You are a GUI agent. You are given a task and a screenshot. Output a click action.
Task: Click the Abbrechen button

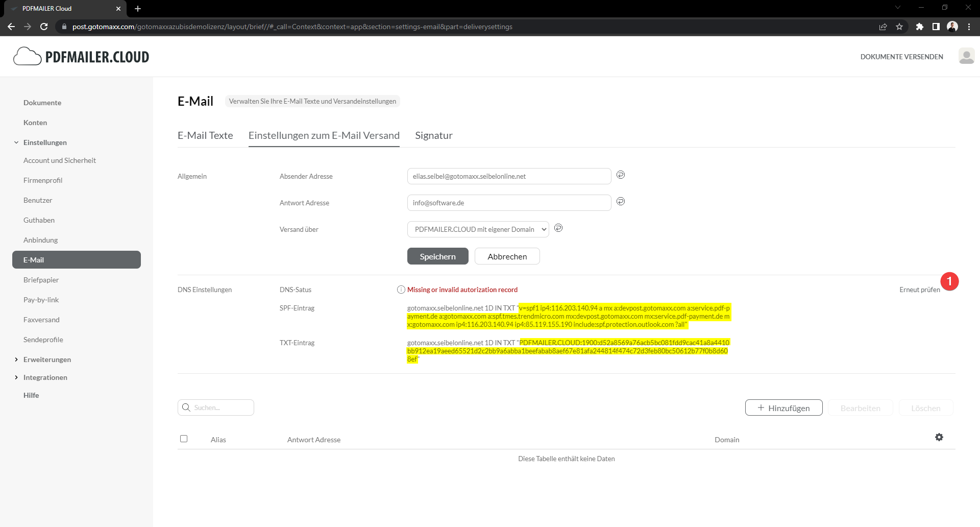coord(507,256)
